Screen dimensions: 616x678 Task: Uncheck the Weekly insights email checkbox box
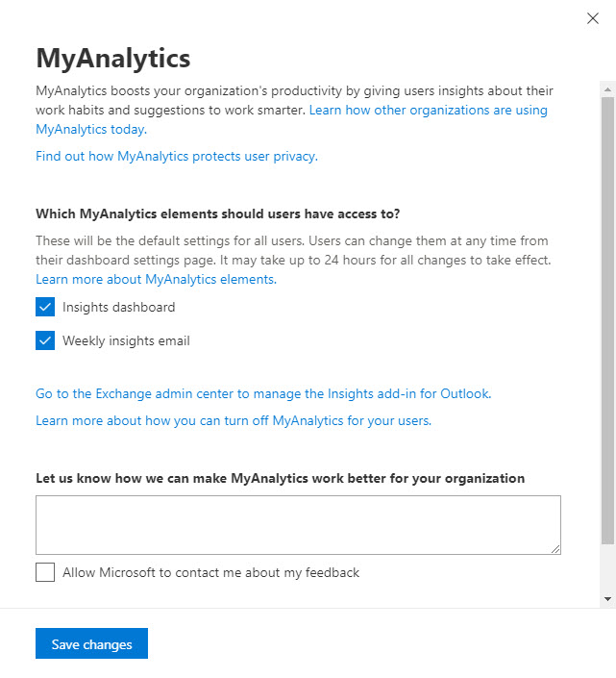(45, 340)
